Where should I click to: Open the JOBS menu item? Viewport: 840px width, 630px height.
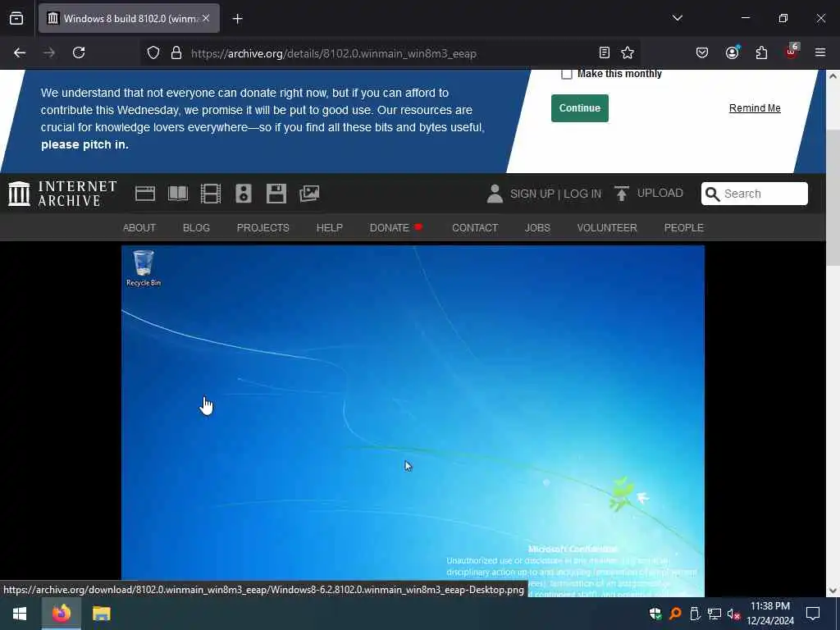click(x=537, y=228)
